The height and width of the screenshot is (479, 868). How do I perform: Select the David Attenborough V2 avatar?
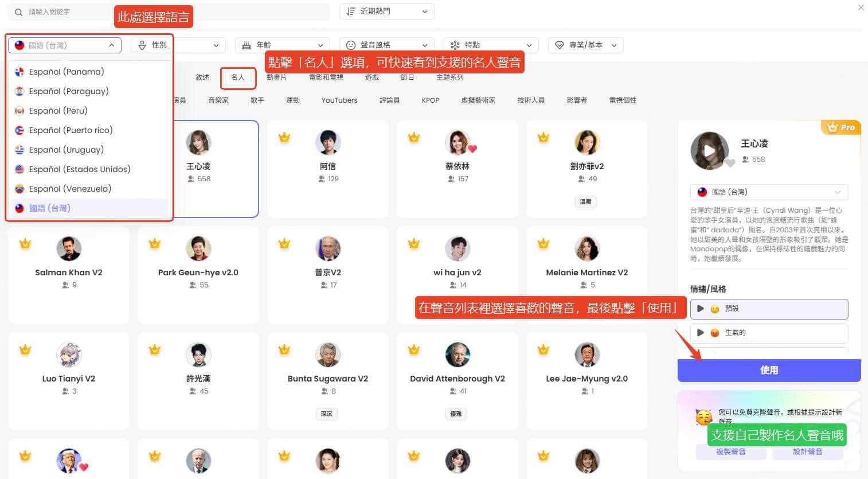[458, 355]
